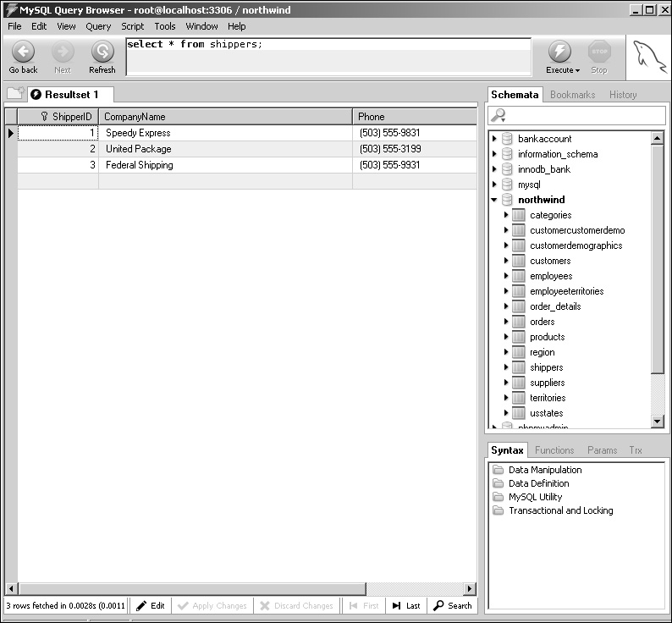Open the MySQL Utility folder icon
The width and height of the screenshot is (672, 623).
[x=498, y=497]
